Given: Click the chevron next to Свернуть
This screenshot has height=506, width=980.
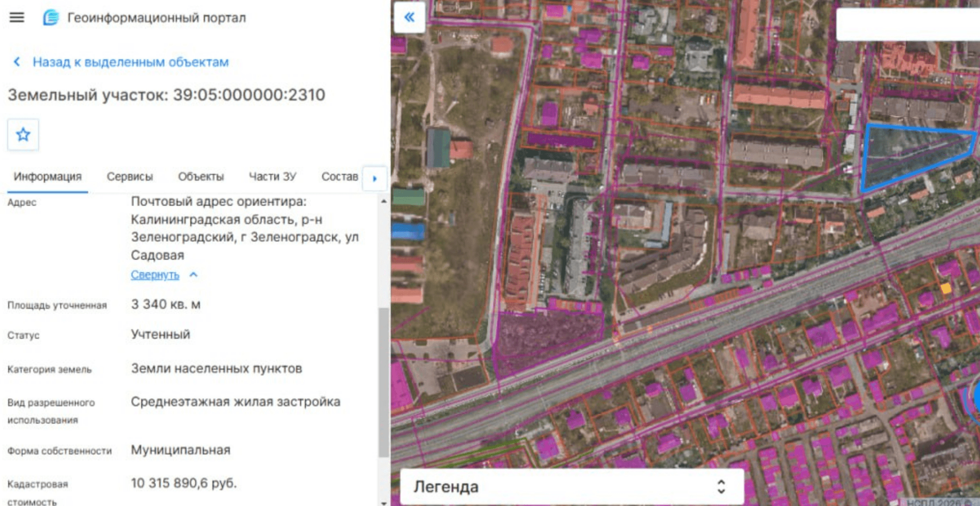Looking at the screenshot, I should [194, 275].
